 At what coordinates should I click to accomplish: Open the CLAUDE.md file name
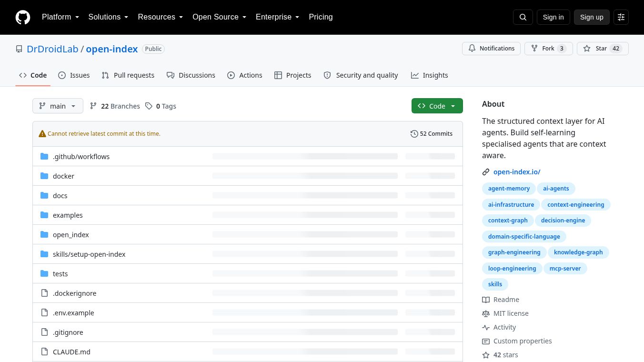tap(71, 352)
